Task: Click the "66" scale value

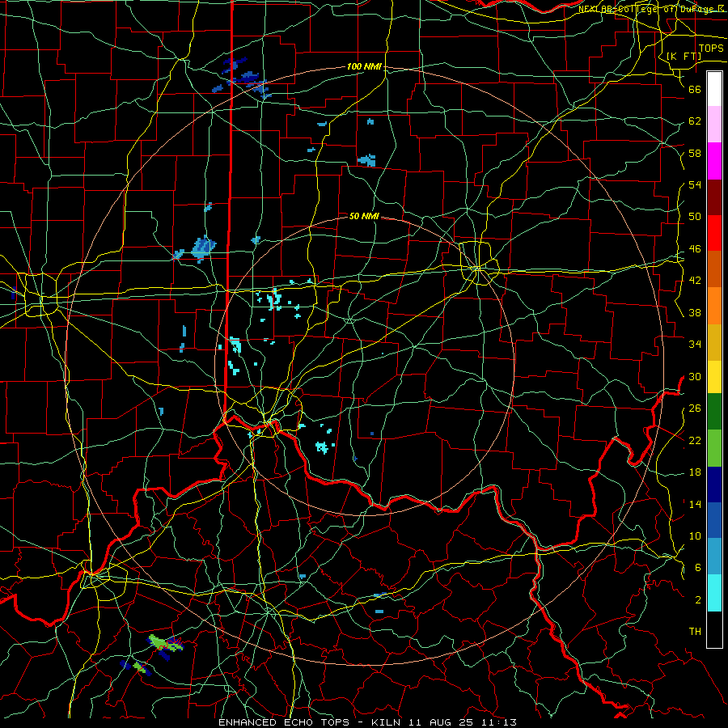Action: (x=695, y=89)
